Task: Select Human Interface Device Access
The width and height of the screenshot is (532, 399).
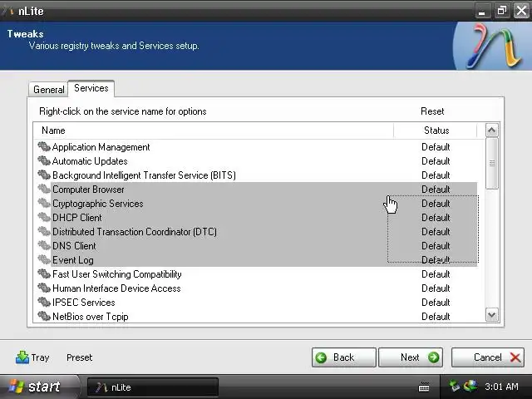Action: pos(116,288)
